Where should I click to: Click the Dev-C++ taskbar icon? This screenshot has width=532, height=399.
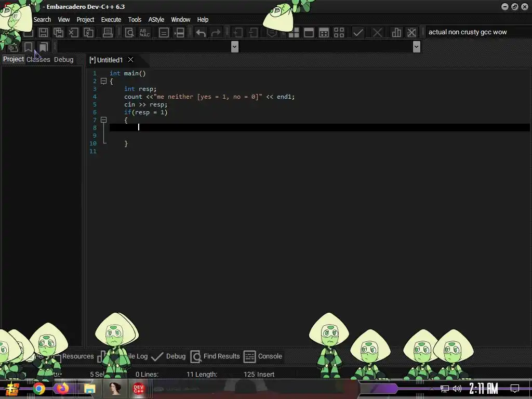tap(138, 389)
